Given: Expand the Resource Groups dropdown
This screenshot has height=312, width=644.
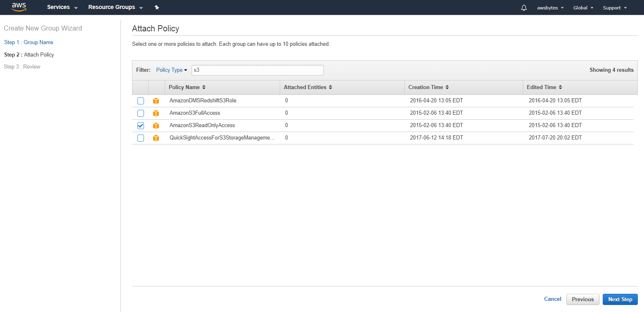Looking at the screenshot, I should (x=116, y=7).
